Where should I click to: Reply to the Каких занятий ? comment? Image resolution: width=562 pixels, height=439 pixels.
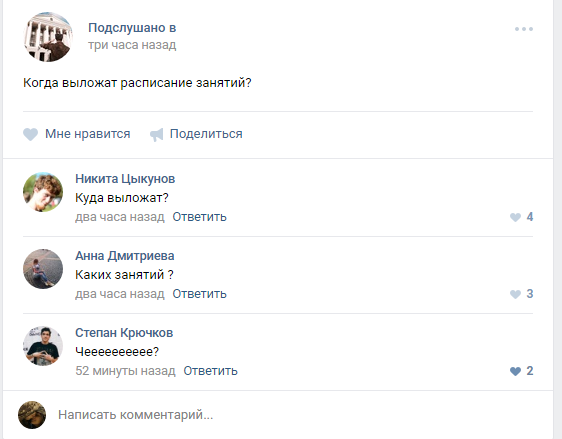(200, 294)
